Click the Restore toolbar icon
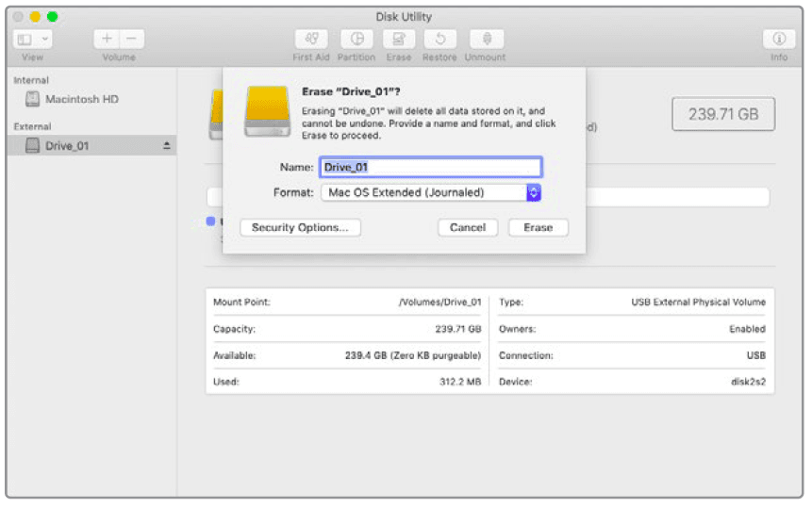The image size is (812, 508). click(439, 40)
